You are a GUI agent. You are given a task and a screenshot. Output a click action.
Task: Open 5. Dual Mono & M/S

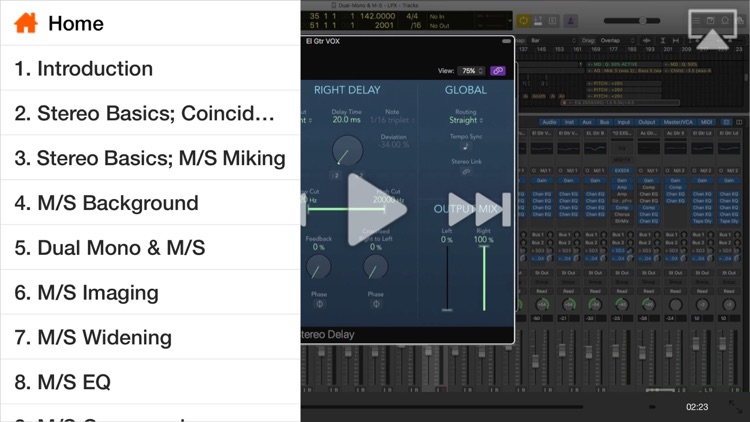click(x=150, y=247)
